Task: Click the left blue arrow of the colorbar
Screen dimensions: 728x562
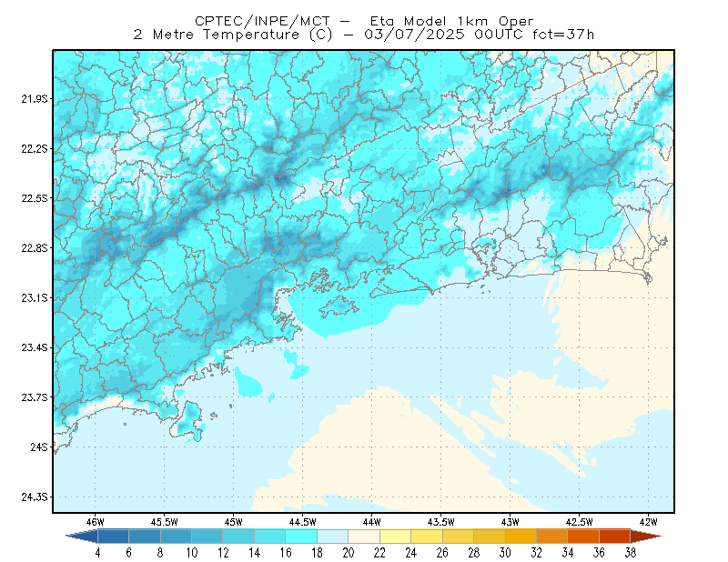Action: click(82, 537)
